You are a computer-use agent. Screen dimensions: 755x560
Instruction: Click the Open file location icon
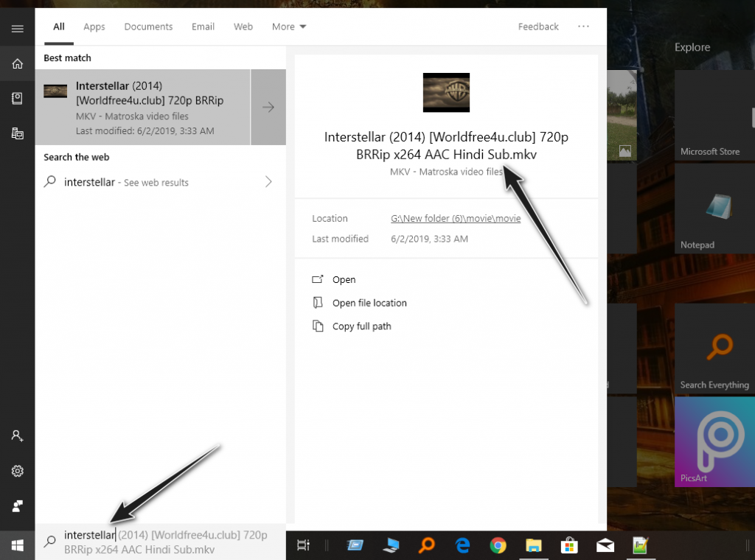click(318, 303)
